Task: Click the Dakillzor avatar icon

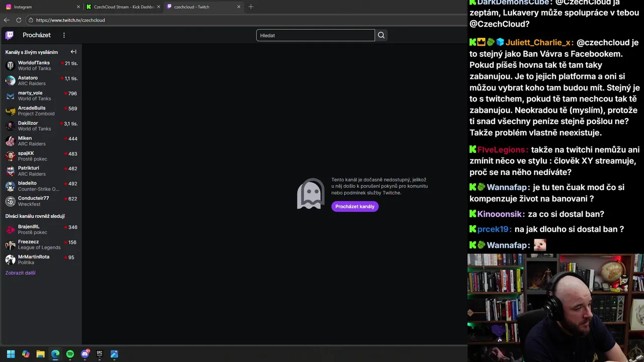Action: coord(10,126)
